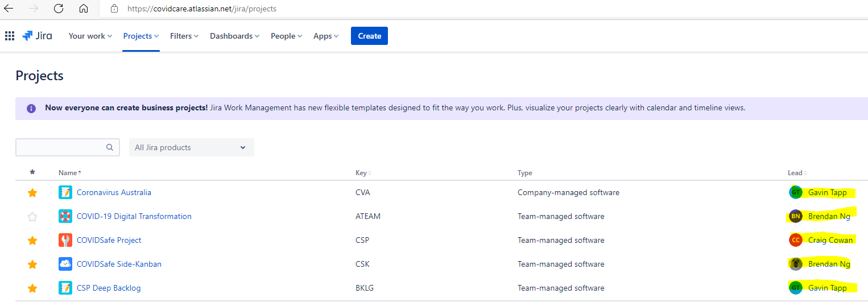868x306 pixels.
Task: Open COVID-19 Digital Transformation project link
Action: point(134,216)
